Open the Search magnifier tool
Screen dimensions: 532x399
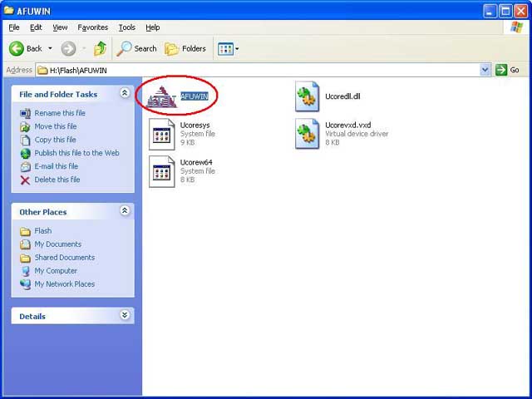124,49
